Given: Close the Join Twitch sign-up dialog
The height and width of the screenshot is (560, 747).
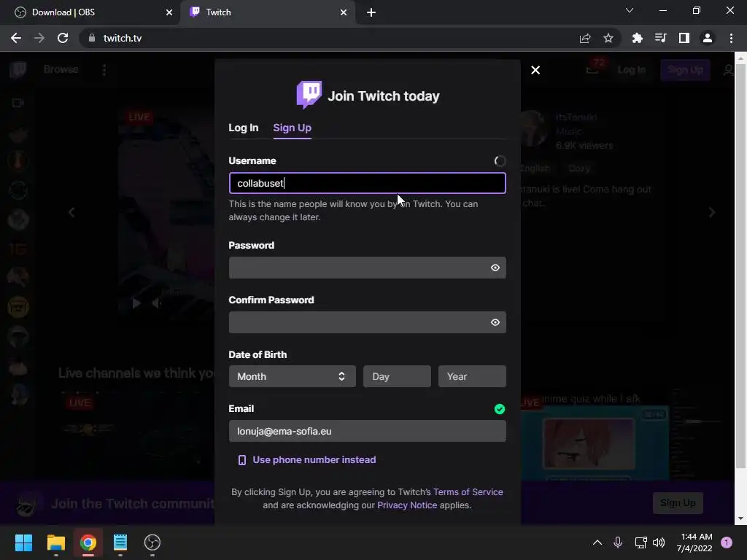Looking at the screenshot, I should [535, 70].
